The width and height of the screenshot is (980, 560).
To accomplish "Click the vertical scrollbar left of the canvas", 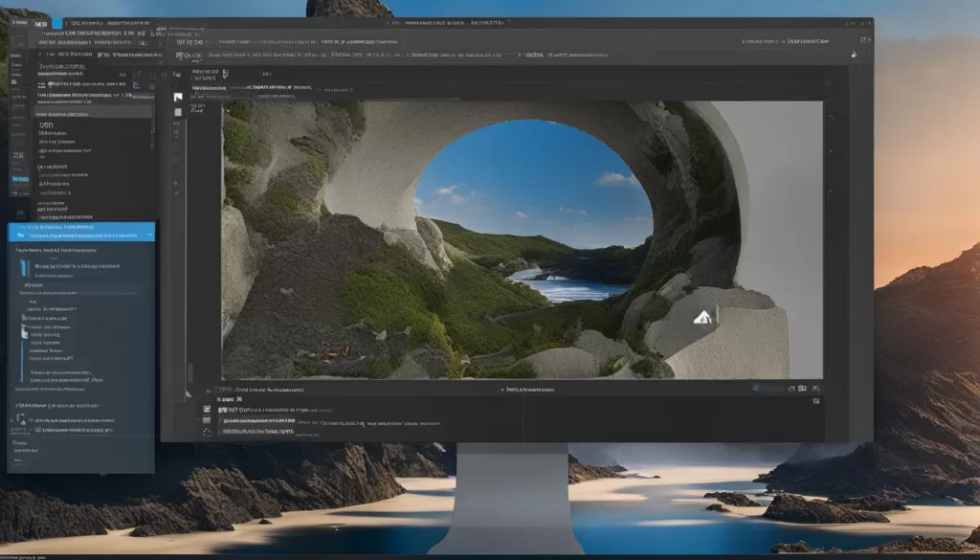I will pyautogui.click(x=189, y=373).
